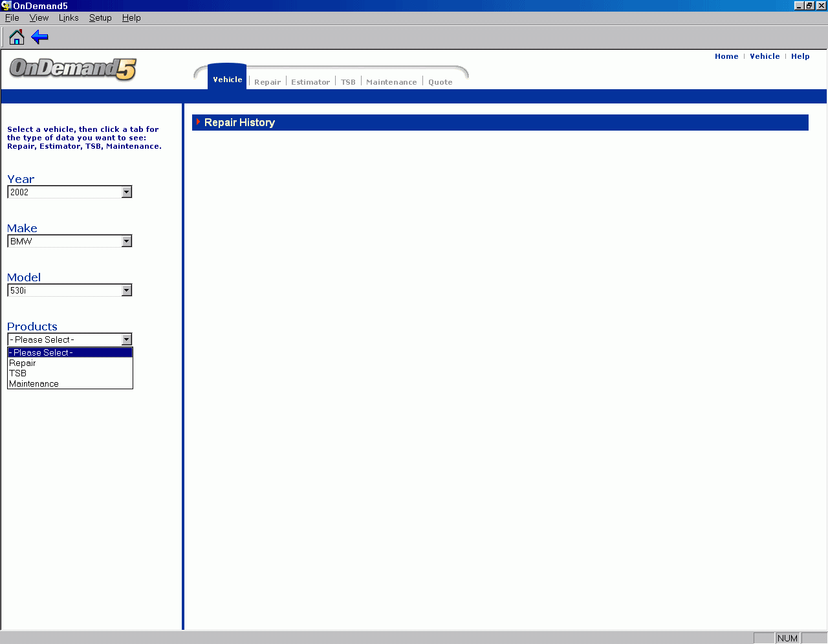Open the View menu
The height and width of the screenshot is (644, 828).
[39, 18]
